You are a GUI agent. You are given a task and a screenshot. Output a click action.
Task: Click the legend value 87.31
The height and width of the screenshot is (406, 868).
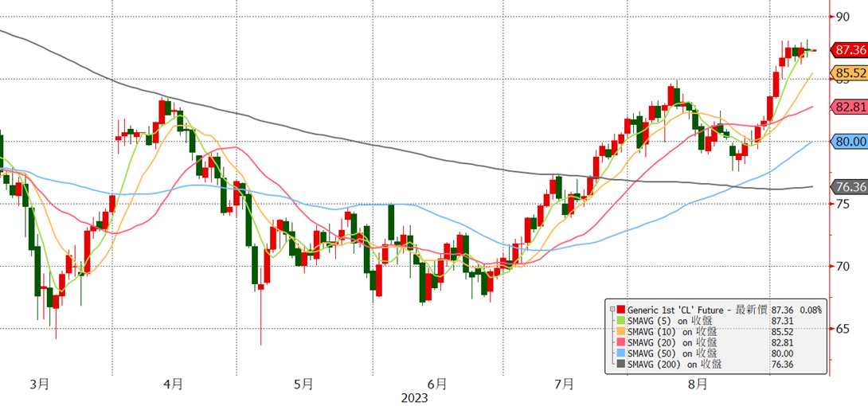782,321
